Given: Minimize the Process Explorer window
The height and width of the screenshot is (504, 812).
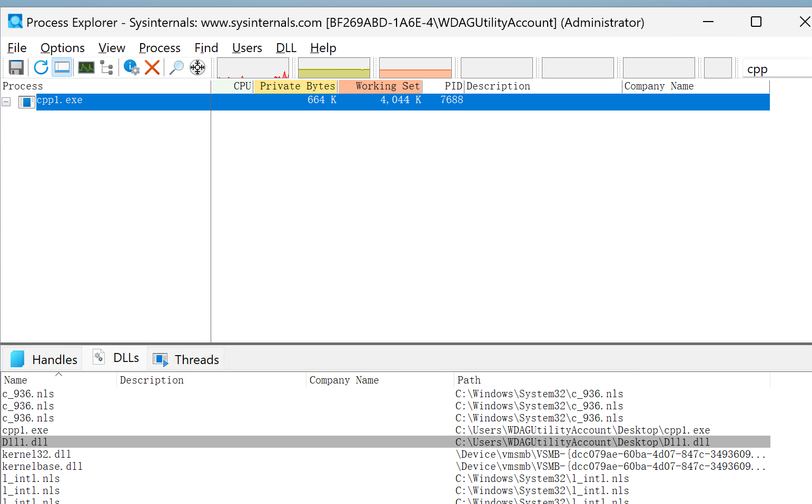Looking at the screenshot, I should coord(708,22).
